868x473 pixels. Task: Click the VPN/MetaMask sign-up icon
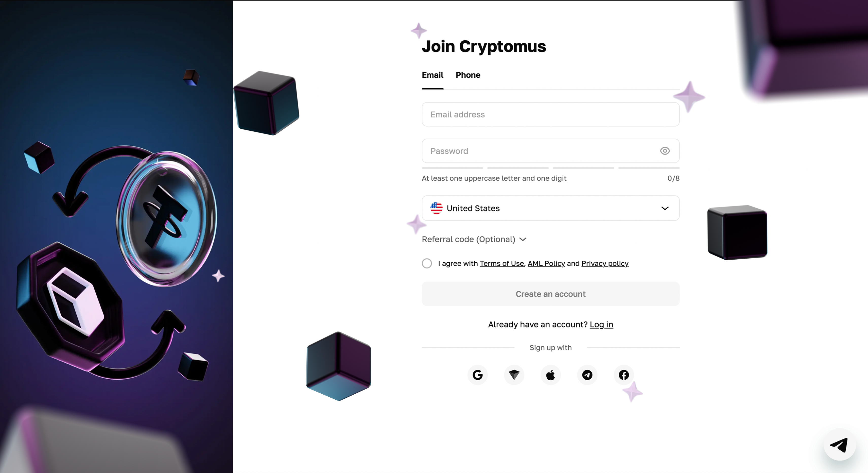coord(514,375)
